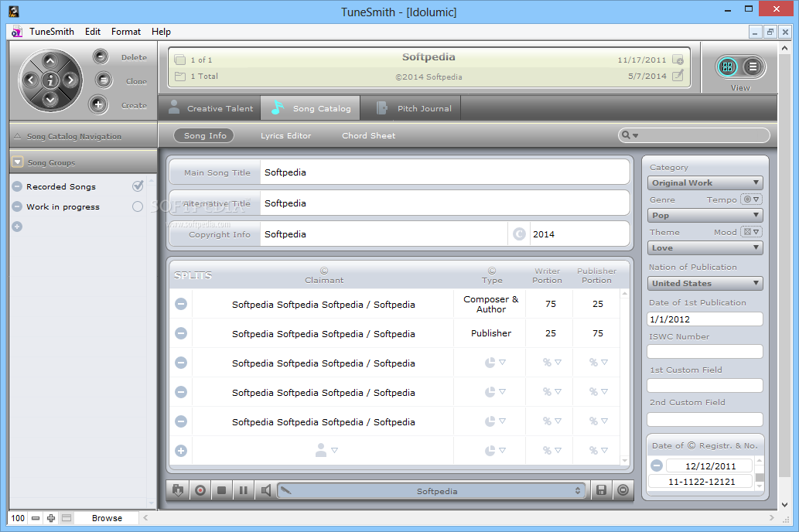The height and width of the screenshot is (532, 799).
Task: Click the save audio disk icon
Action: pyautogui.click(x=601, y=490)
